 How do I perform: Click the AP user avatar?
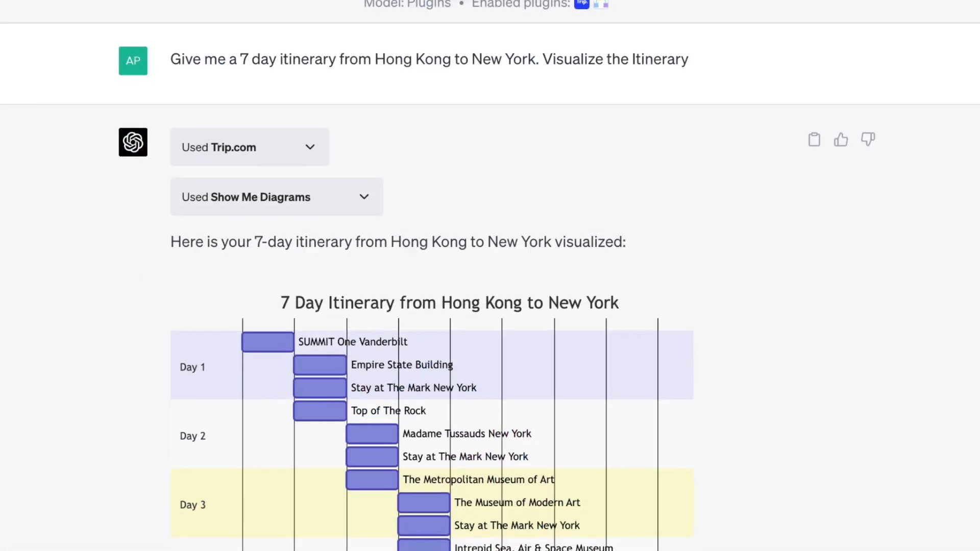tap(133, 61)
